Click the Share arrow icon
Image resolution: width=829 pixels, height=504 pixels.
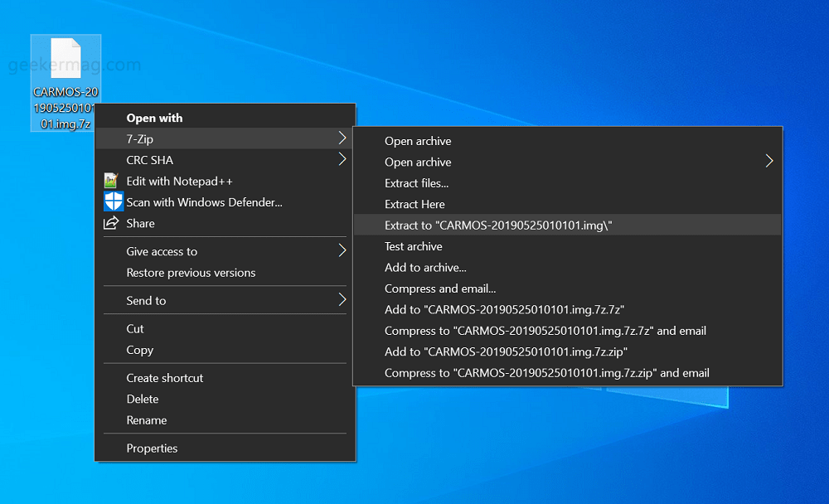[x=111, y=223]
